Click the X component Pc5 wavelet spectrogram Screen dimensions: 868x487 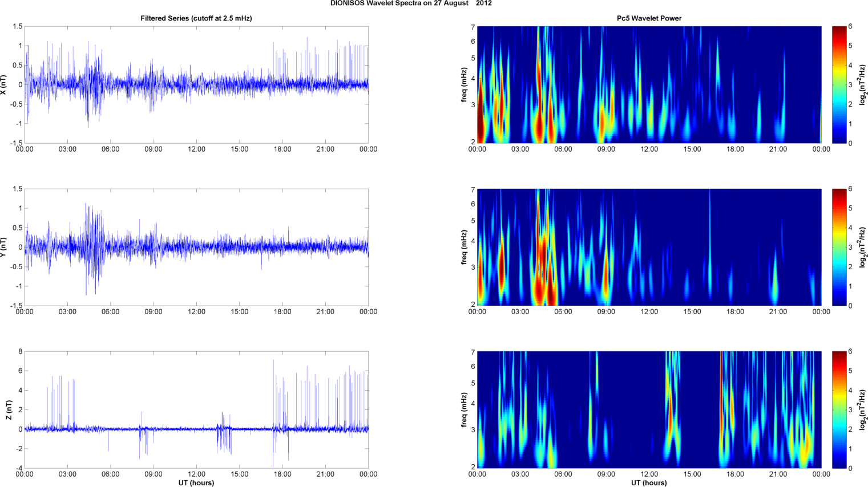(x=649, y=85)
